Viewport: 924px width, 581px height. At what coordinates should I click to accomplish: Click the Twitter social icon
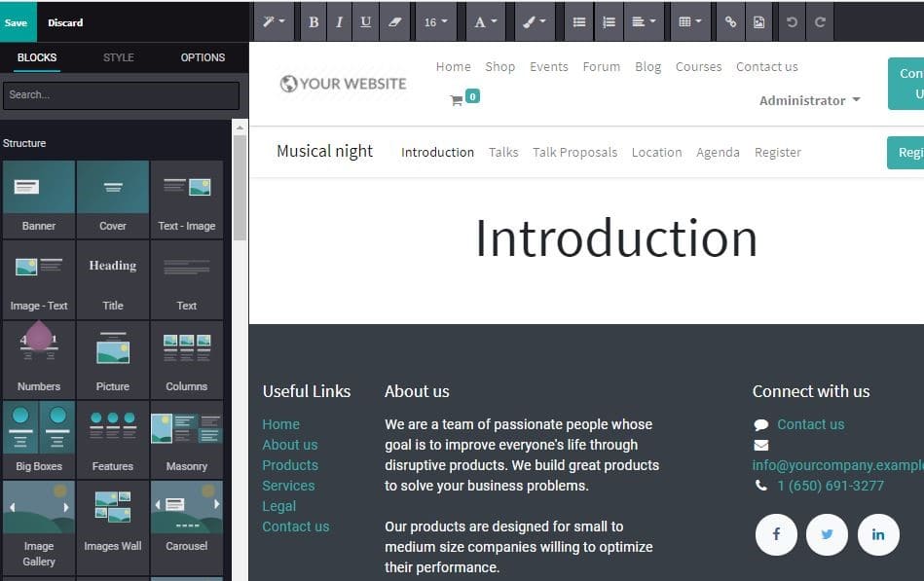click(827, 534)
